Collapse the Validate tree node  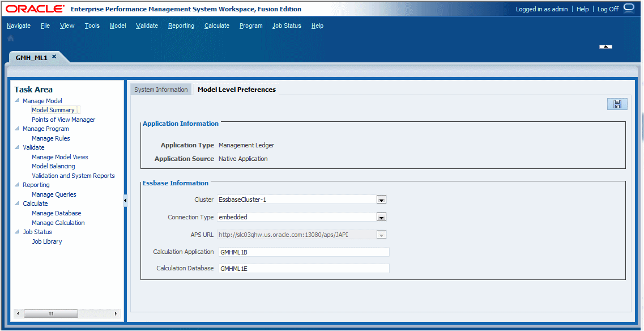coord(16,147)
